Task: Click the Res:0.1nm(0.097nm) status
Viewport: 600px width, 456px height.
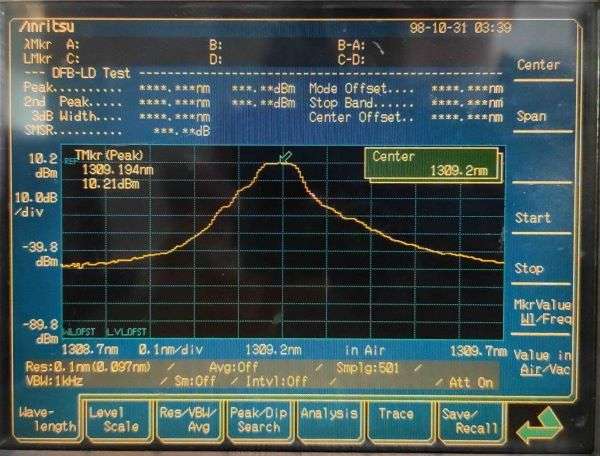Action: (88, 367)
